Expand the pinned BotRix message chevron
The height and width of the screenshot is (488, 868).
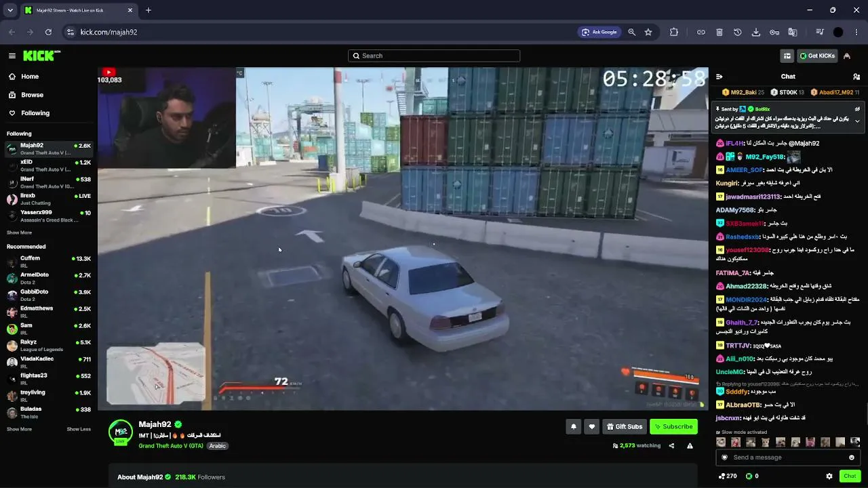(857, 121)
